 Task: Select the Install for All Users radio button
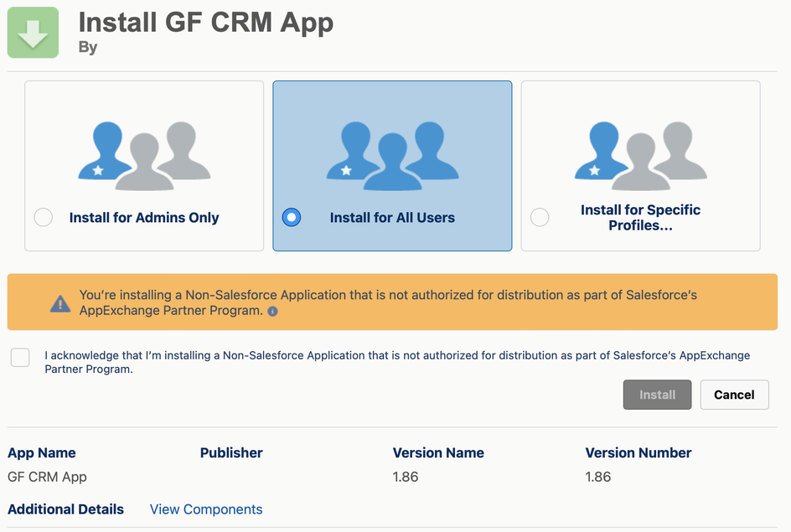coord(291,218)
